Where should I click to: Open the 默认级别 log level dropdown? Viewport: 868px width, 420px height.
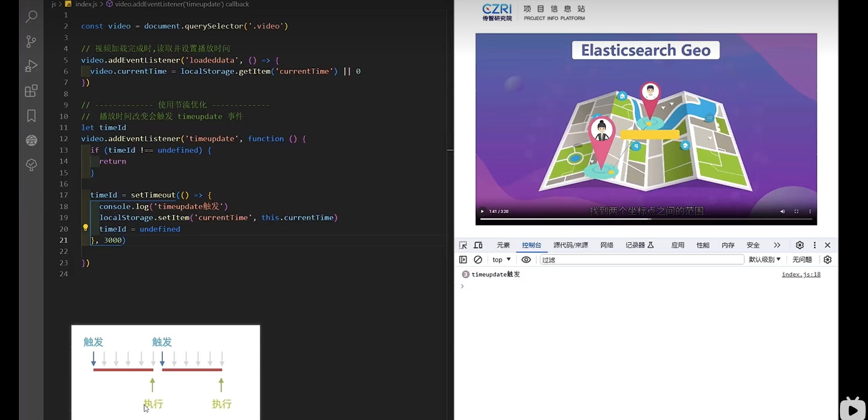(x=764, y=260)
